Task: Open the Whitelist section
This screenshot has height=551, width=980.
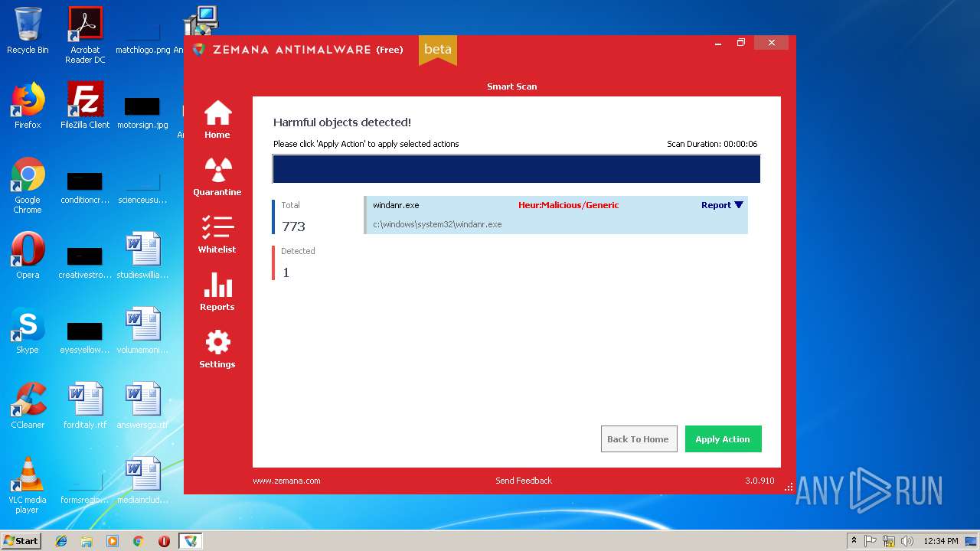Action: [x=217, y=234]
